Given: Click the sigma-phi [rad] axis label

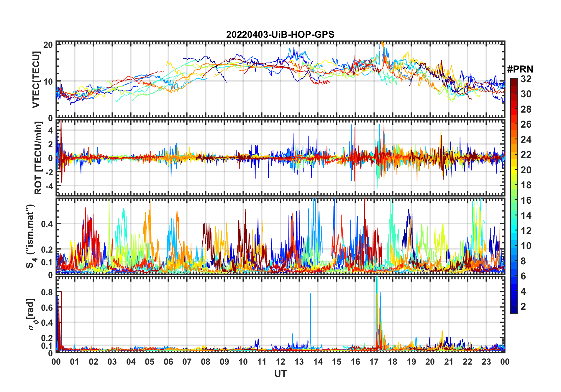Looking at the screenshot, I should 32,314.
